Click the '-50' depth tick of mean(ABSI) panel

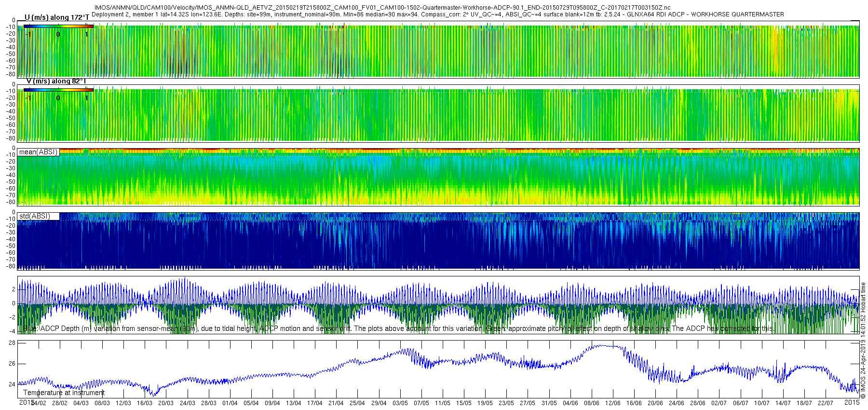[x=11, y=182]
